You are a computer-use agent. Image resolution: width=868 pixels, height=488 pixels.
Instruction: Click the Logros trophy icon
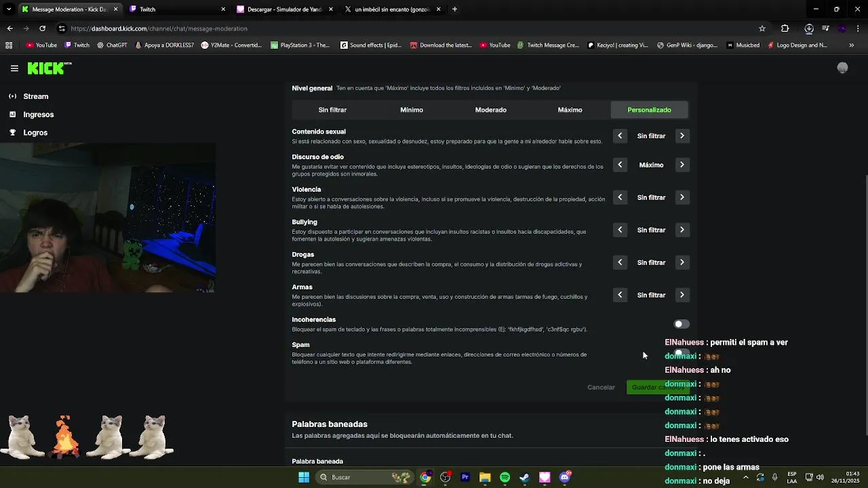click(x=12, y=133)
